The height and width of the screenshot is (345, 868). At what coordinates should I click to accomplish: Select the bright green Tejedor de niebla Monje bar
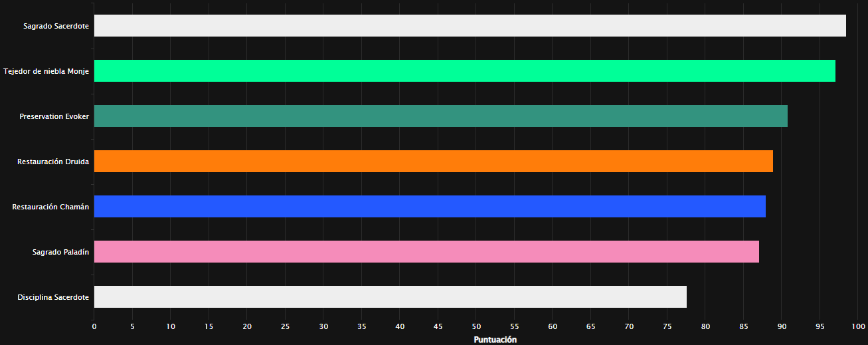point(464,71)
